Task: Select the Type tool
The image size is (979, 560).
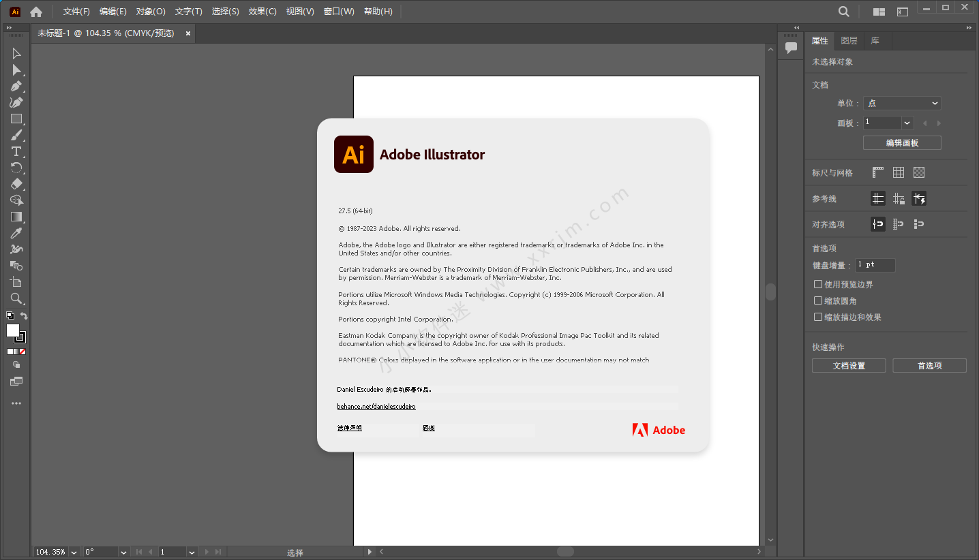Action: coord(16,151)
